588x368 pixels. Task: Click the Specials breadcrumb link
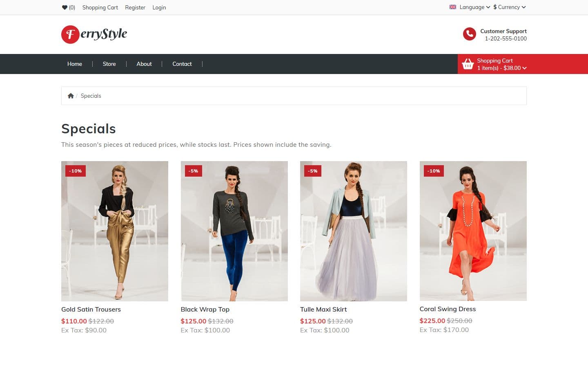(x=91, y=96)
